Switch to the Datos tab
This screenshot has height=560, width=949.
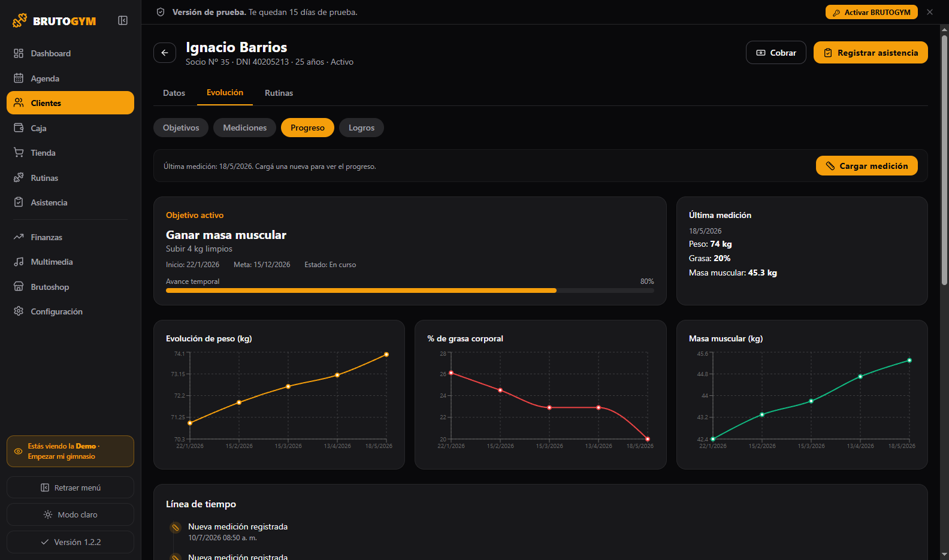coord(174,93)
